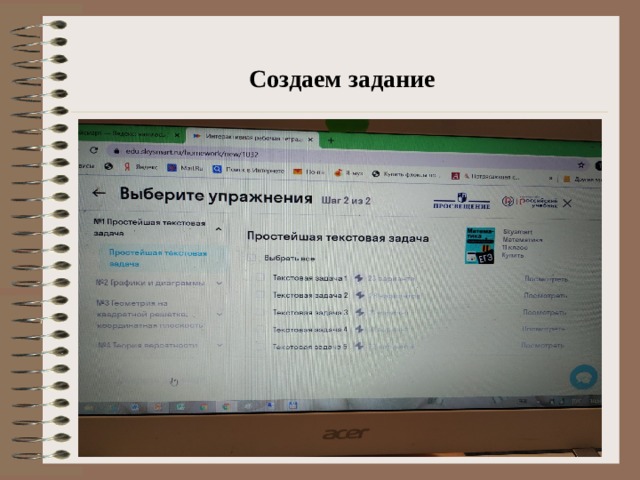This screenshot has height=480, width=640.
Task: Click Посмотреть for Текстовая задача 1
Action: 546,279
